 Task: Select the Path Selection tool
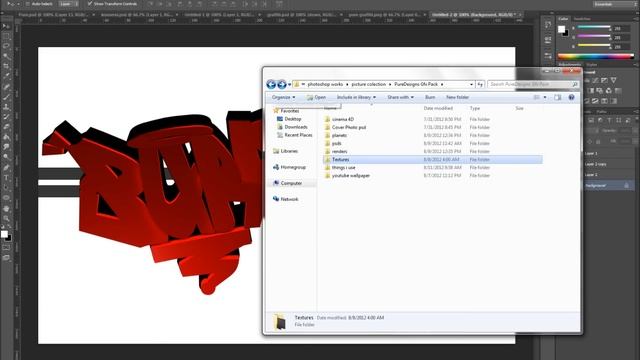point(6,188)
